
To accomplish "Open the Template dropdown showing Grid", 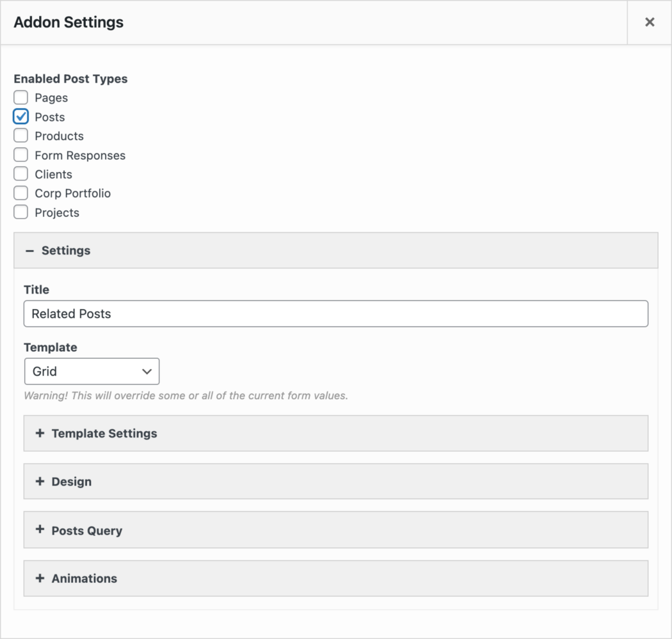I will coord(92,371).
